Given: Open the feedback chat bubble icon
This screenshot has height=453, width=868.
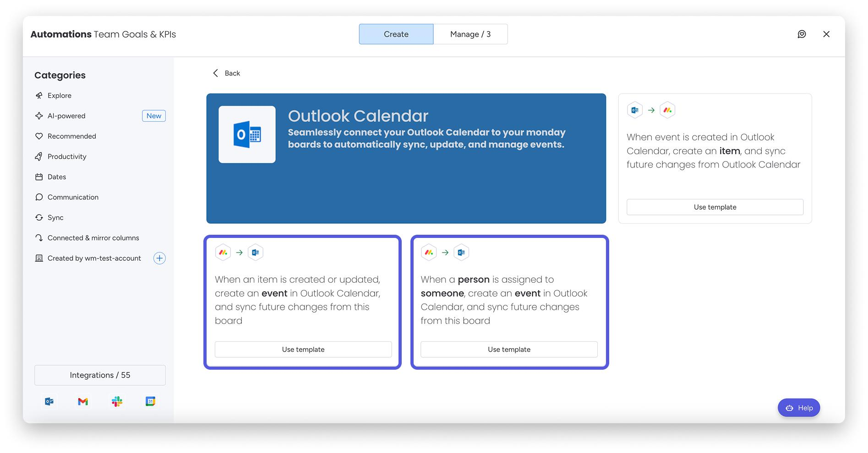Looking at the screenshot, I should 802,34.
